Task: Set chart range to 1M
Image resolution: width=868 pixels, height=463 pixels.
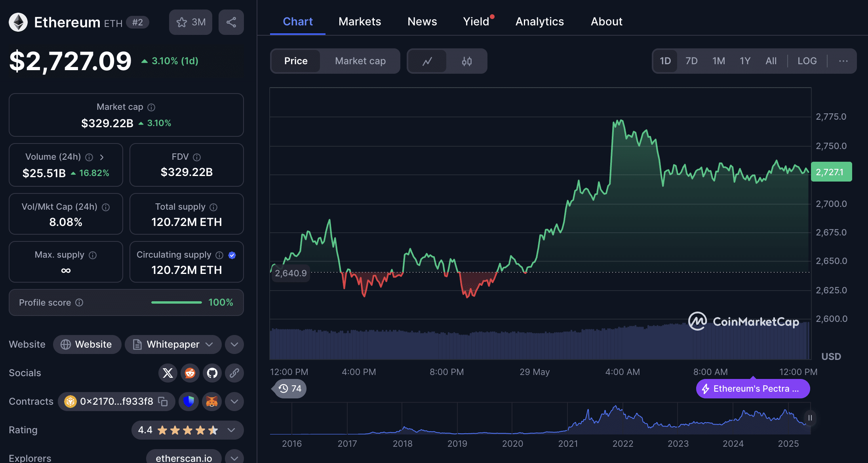Action: [x=719, y=61]
